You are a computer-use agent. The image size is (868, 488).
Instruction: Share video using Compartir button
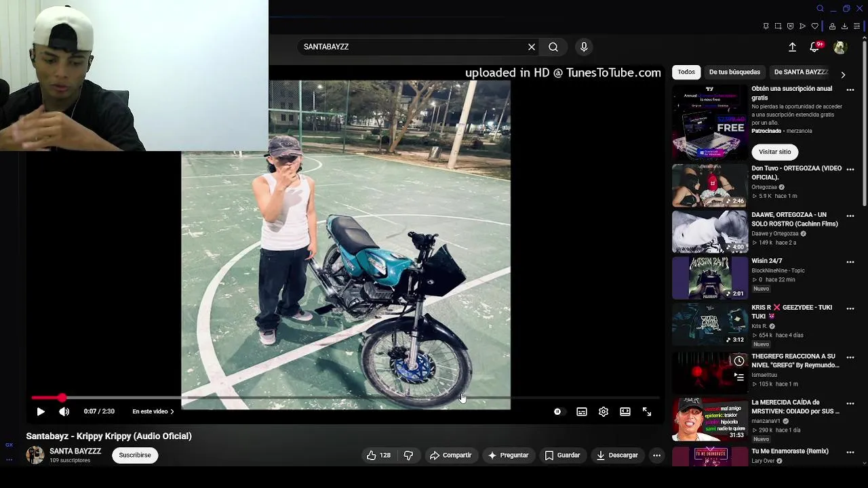click(x=450, y=455)
